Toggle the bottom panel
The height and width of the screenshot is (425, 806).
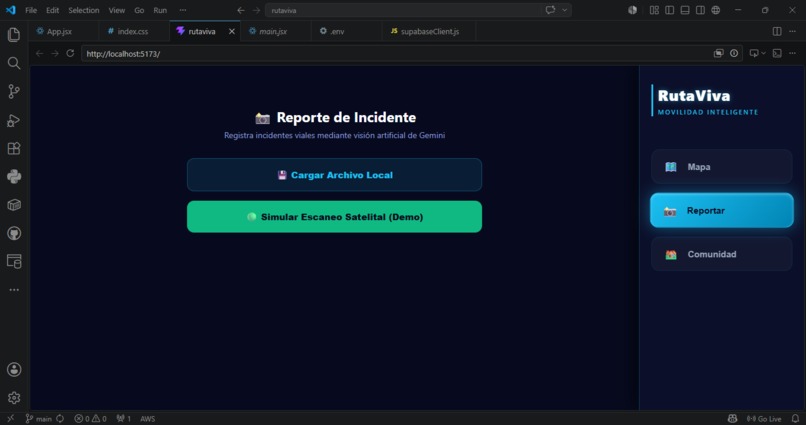[x=685, y=10]
